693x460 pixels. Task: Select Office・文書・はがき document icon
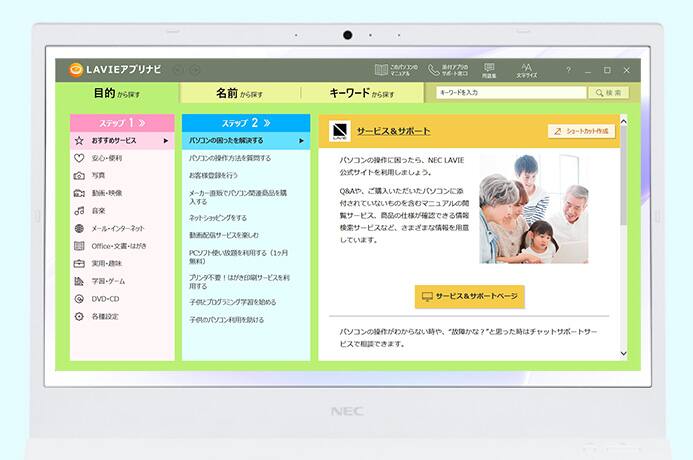tap(79, 246)
